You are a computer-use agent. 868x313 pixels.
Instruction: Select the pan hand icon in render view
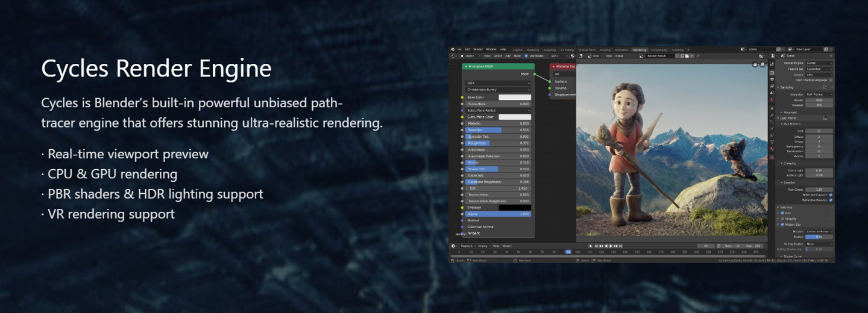tap(755, 64)
